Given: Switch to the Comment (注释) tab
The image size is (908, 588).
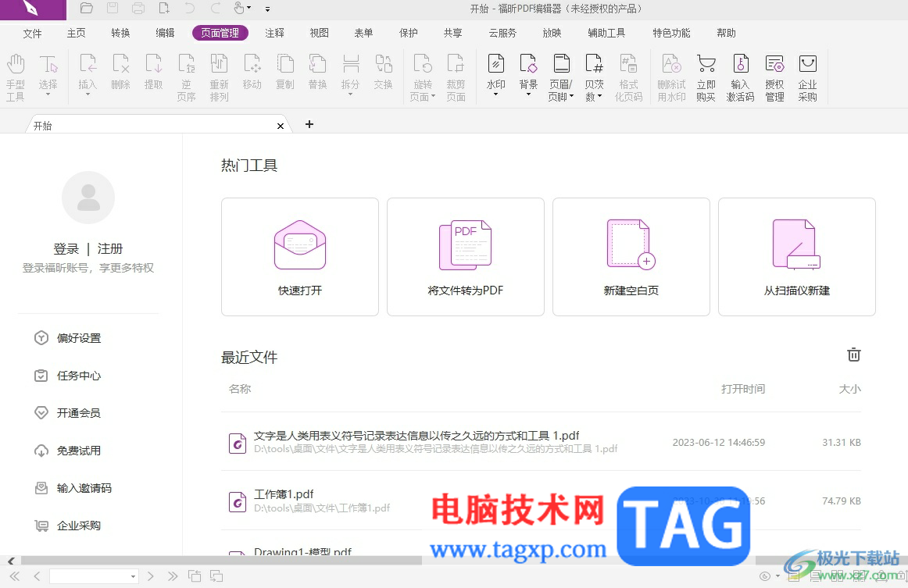Looking at the screenshot, I should (x=274, y=33).
